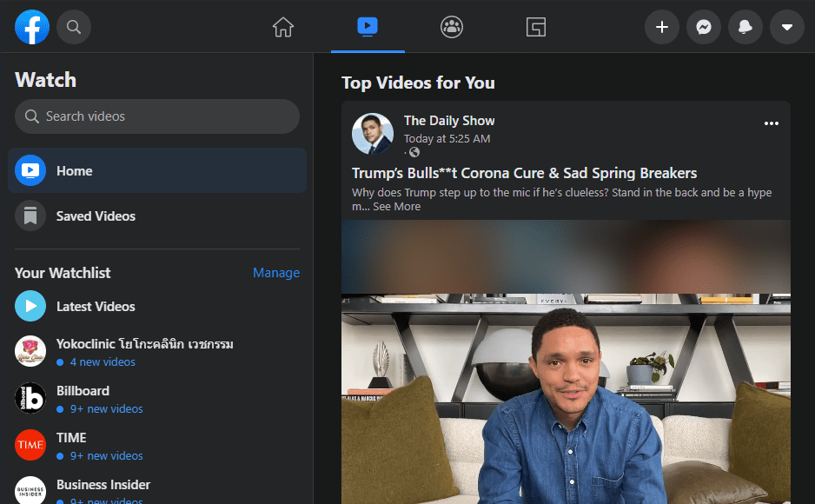Open the notifications bell
Viewport: 815px width, 504px height.
[745, 27]
